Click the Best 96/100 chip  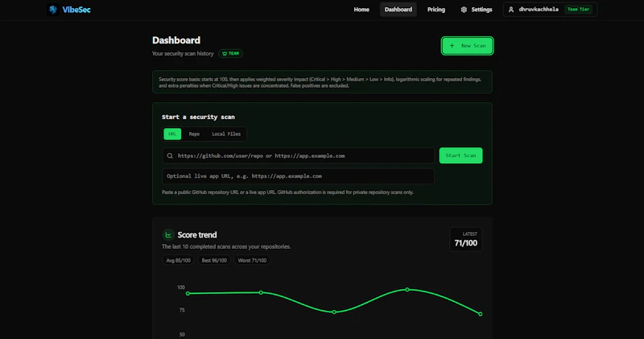point(214,261)
